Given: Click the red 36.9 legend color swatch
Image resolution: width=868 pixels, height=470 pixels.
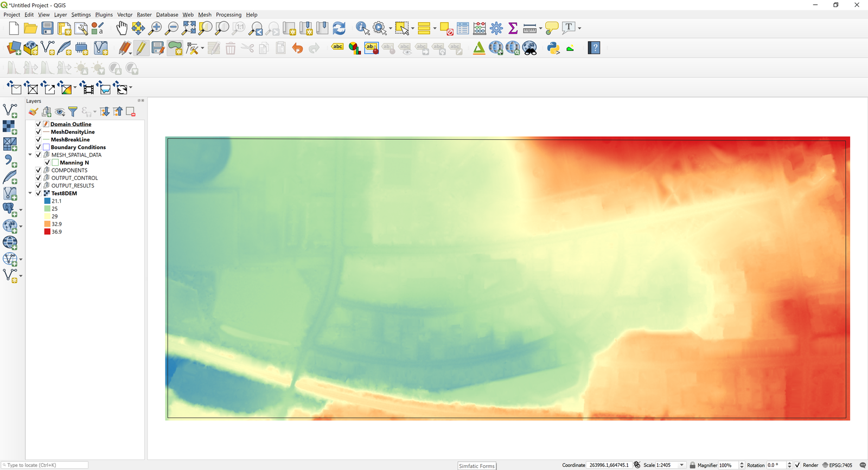Looking at the screenshot, I should 47,231.
